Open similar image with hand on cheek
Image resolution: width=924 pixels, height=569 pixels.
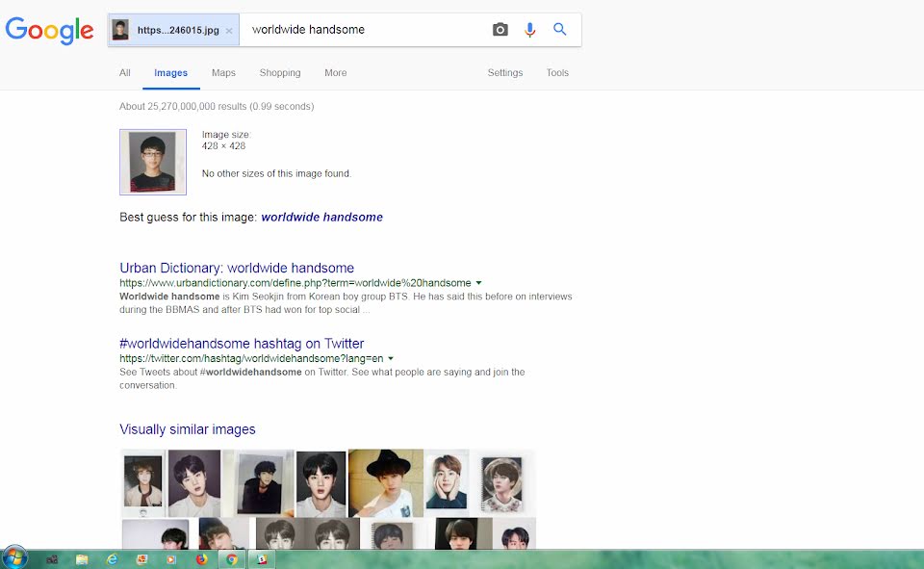pos(448,483)
